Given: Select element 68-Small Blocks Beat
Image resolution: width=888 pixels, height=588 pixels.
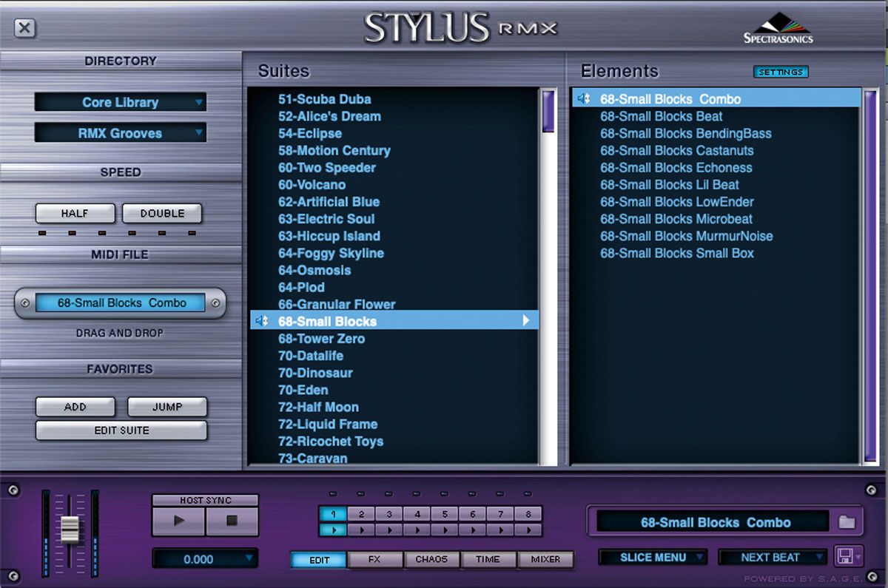Looking at the screenshot, I should pos(662,116).
